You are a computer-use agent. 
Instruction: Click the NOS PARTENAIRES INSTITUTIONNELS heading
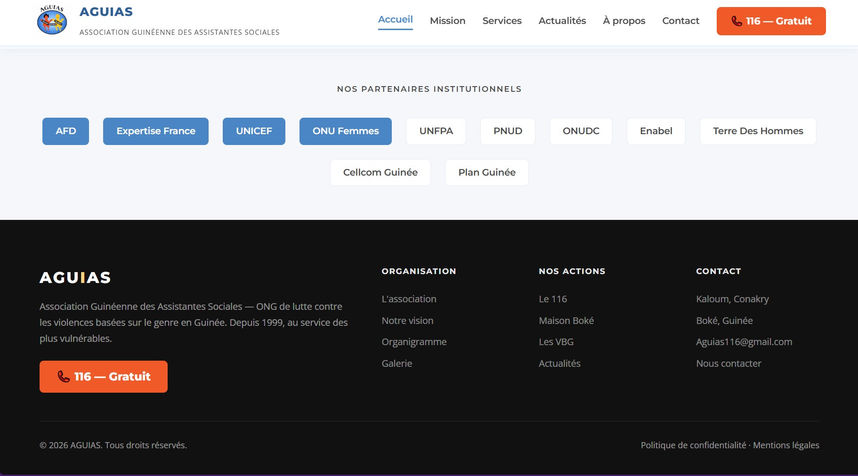coord(429,89)
